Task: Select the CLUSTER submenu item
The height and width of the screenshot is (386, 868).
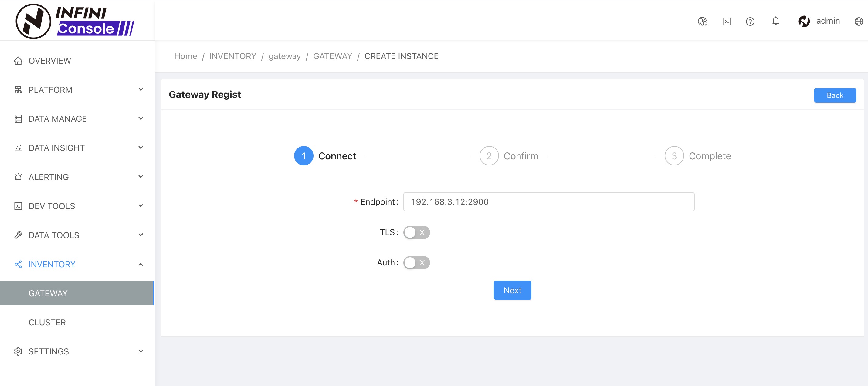Action: pos(47,322)
